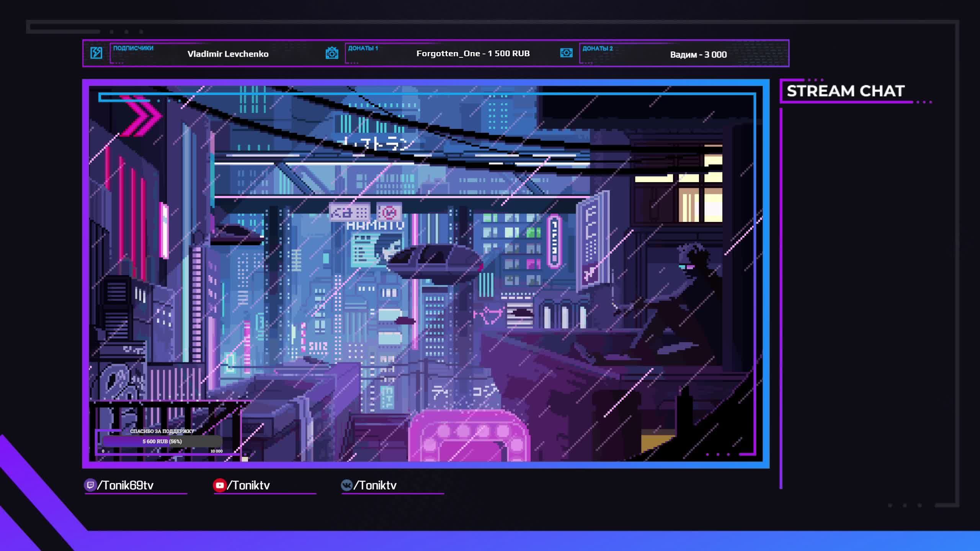Click the pink double chevron arrows
Viewport: 980px width, 551px height.
(x=142, y=116)
